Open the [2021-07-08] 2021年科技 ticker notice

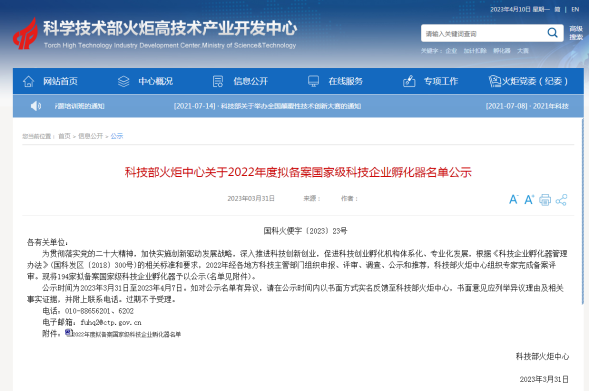click(x=527, y=106)
